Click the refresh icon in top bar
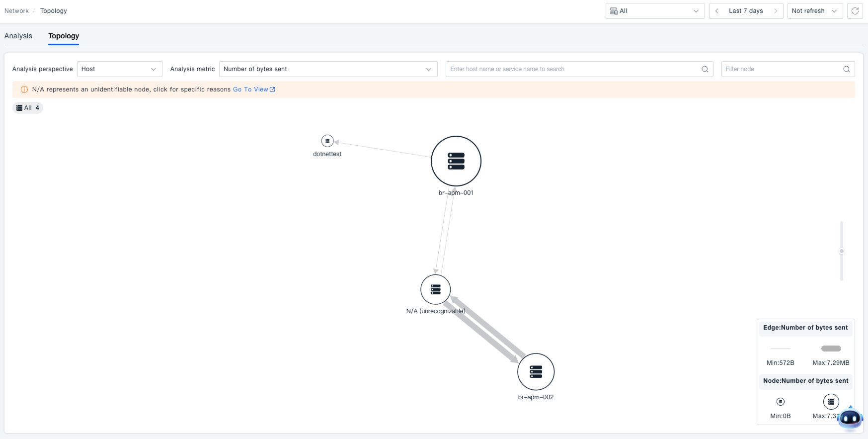 click(x=855, y=11)
